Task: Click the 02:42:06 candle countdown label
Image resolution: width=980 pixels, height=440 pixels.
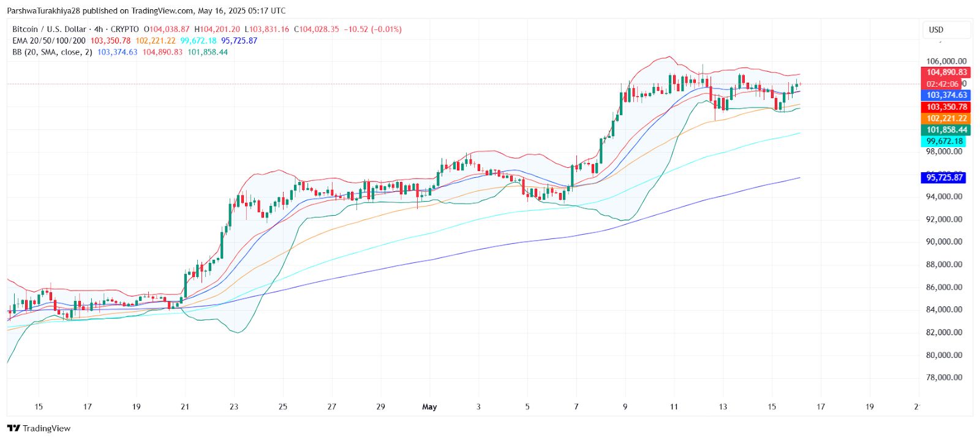Action: pos(942,84)
